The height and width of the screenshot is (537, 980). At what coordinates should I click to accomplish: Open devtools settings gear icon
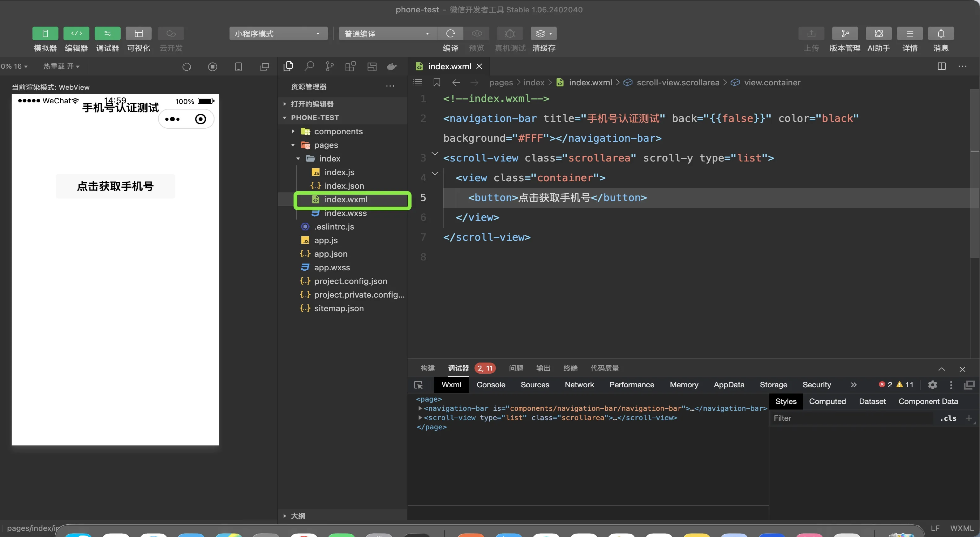[932, 385]
